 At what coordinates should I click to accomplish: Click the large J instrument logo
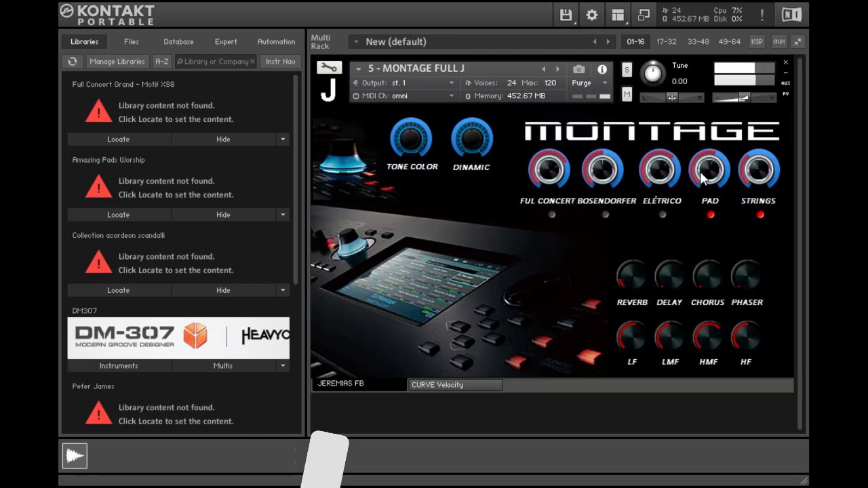tap(328, 89)
